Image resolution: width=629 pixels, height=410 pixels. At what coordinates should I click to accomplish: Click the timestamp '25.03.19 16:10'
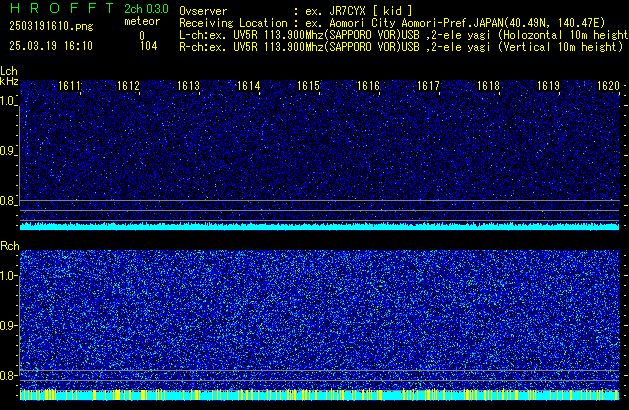tap(51, 46)
